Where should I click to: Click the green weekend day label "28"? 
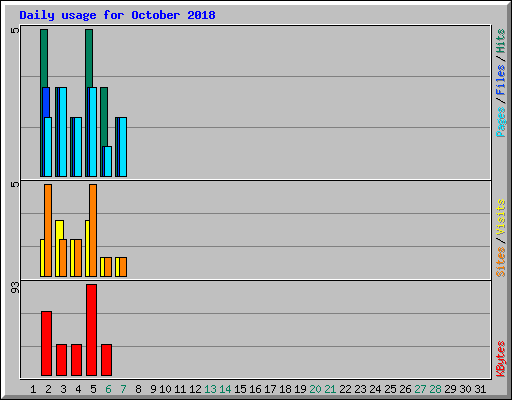coord(435,389)
